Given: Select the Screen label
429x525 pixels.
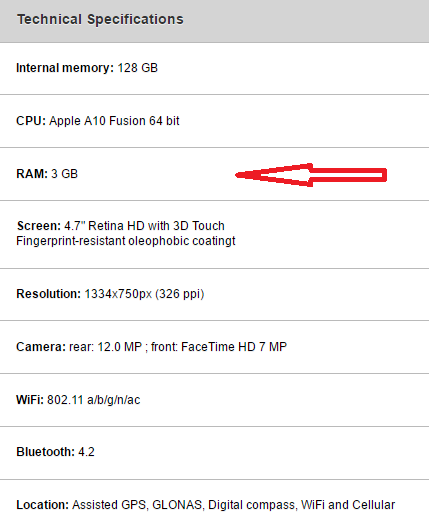Looking at the screenshot, I should [39, 226].
